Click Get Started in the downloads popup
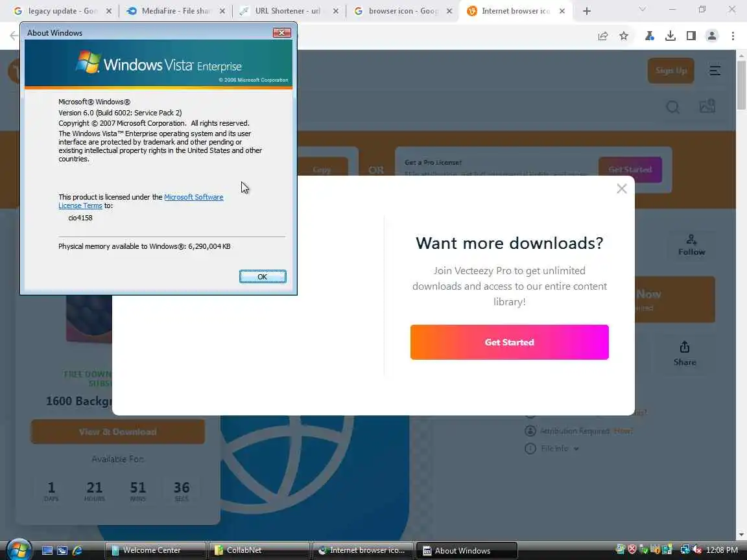This screenshot has height=560, width=747. [x=509, y=342]
